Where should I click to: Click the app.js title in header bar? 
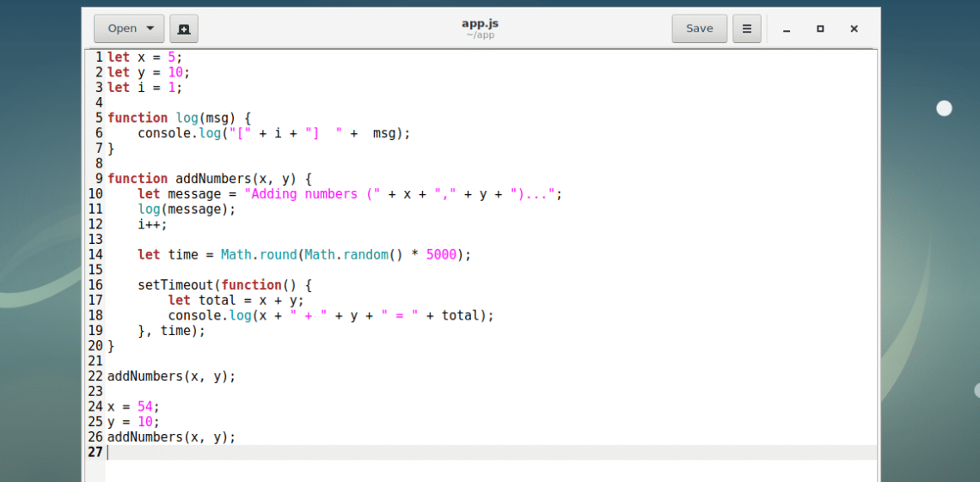pos(480,23)
